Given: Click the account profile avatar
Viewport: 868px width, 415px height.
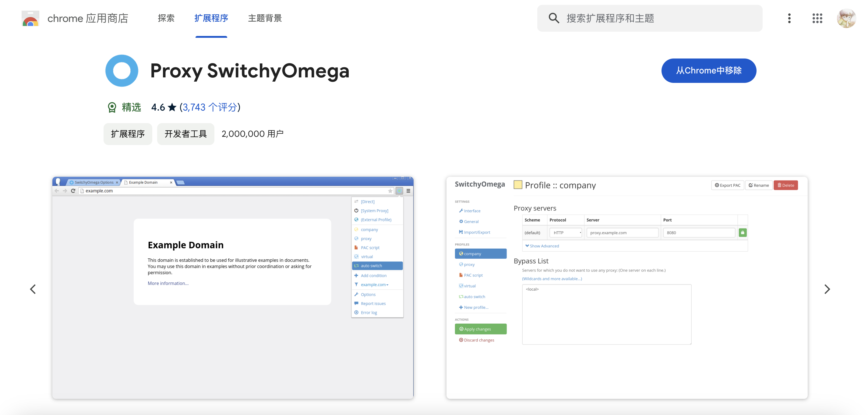Looking at the screenshot, I should click(846, 18).
